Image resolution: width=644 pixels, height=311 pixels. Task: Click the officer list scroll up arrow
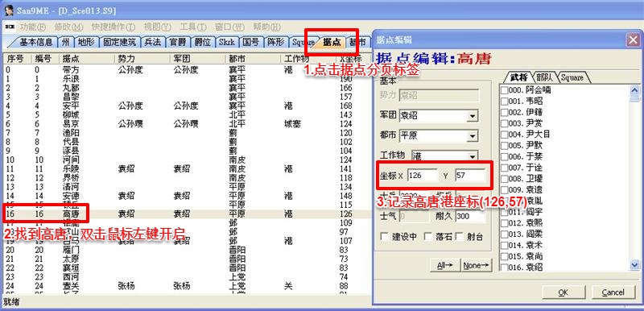coord(634,90)
